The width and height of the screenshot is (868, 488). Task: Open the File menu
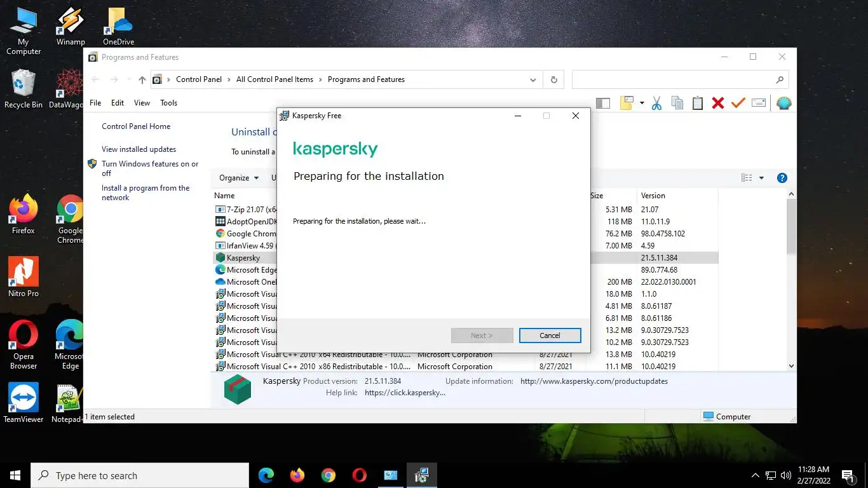point(95,103)
